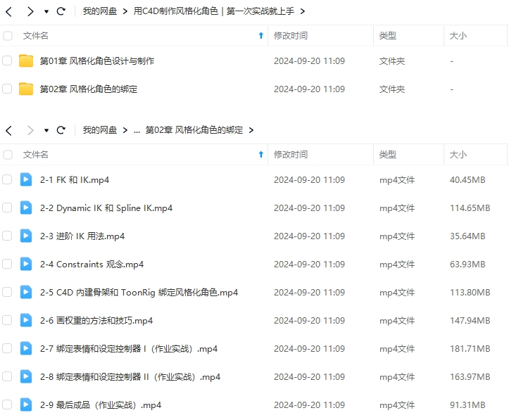Toggle select-all checkbox in top panel header
This screenshot has height=420, width=509.
pyautogui.click(x=8, y=36)
